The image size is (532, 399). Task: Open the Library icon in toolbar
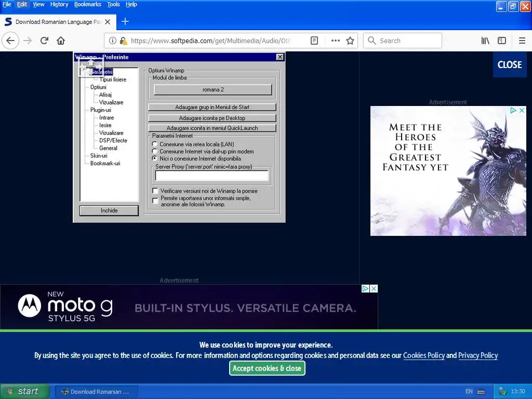pyautogui.click(x=485, y=41)
